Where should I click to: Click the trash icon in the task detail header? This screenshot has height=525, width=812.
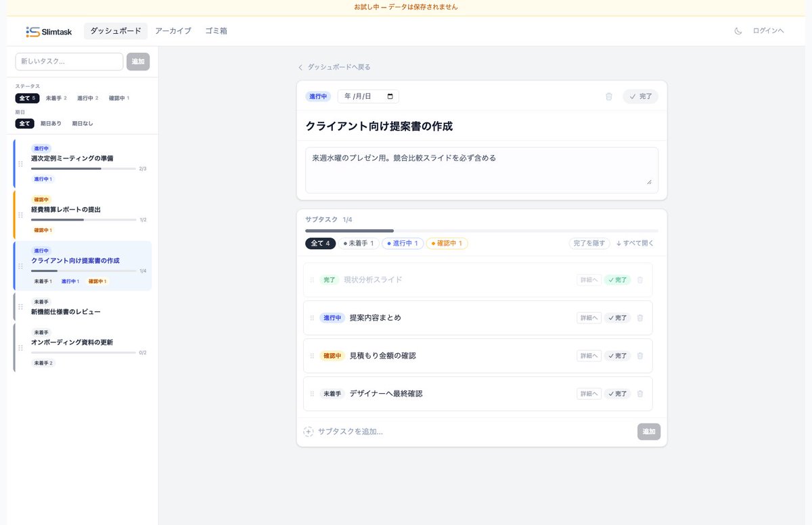608,96
